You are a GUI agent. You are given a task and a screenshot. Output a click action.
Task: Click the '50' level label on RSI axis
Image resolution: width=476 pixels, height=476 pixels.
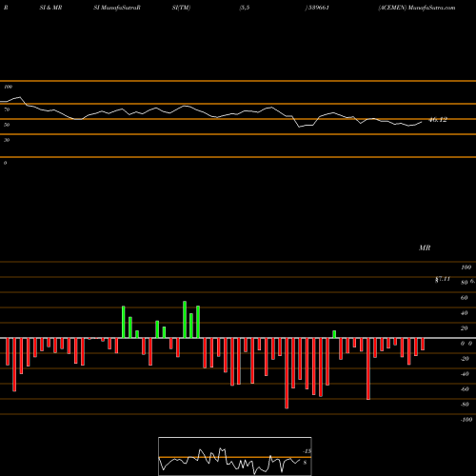pos(7,125)
